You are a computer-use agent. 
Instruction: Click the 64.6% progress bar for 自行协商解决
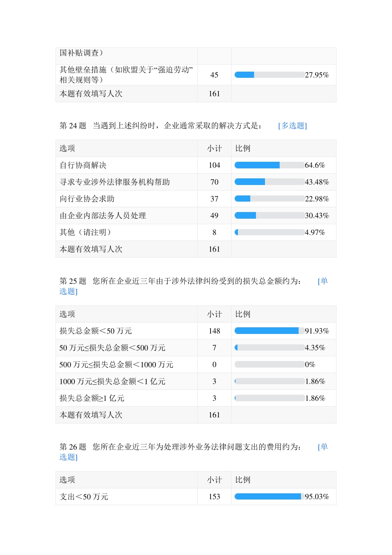coord(269,165)
